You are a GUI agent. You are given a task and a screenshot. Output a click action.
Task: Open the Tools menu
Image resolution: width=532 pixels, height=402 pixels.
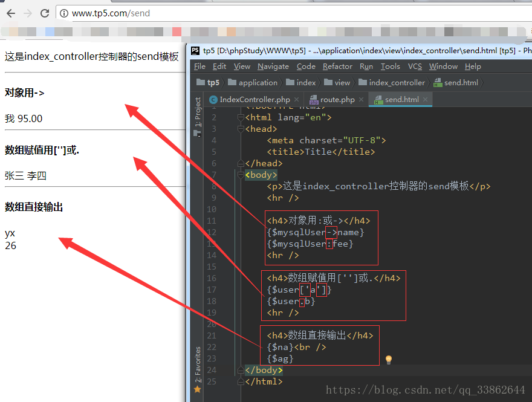[x=390, y=66]
